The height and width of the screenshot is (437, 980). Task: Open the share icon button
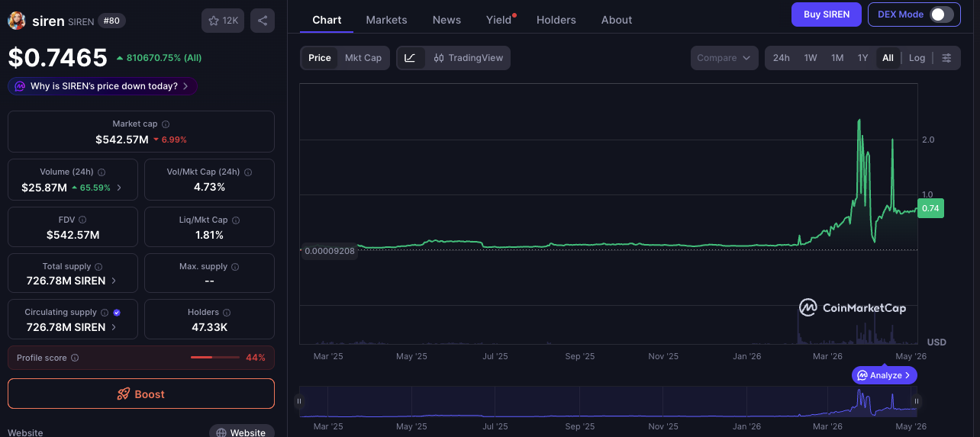tap(263, 21)
